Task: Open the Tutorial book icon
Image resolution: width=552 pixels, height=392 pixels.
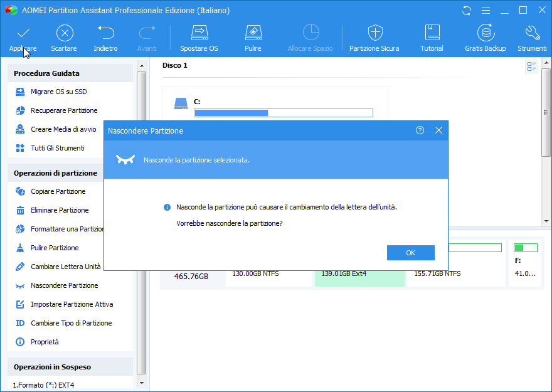Action: pos(432,33)
